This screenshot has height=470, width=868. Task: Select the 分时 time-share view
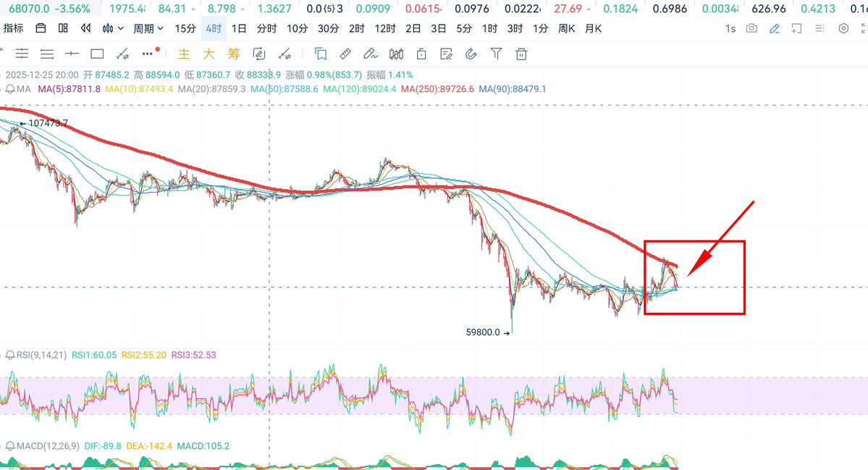click(267, 28)
